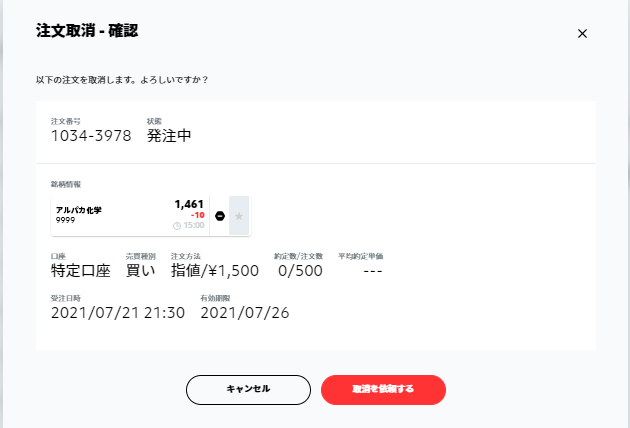Select the stock code 9999

point(65,220)
